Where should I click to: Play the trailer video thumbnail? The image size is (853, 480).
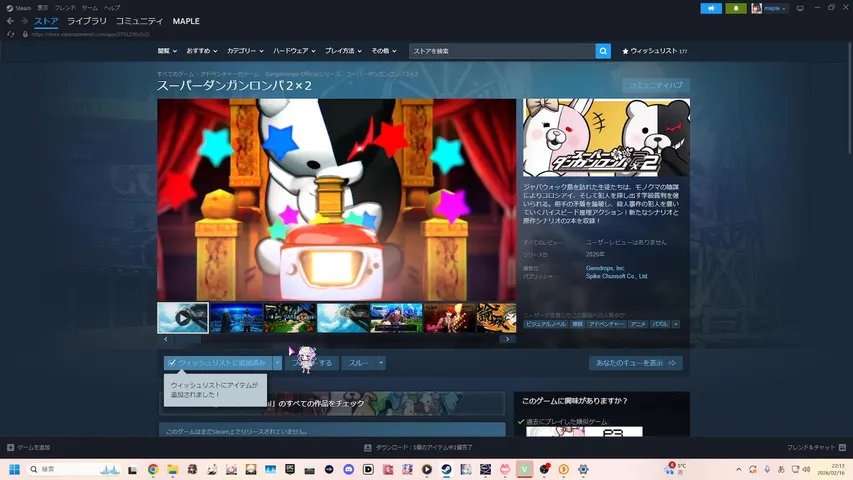(183, 318)
